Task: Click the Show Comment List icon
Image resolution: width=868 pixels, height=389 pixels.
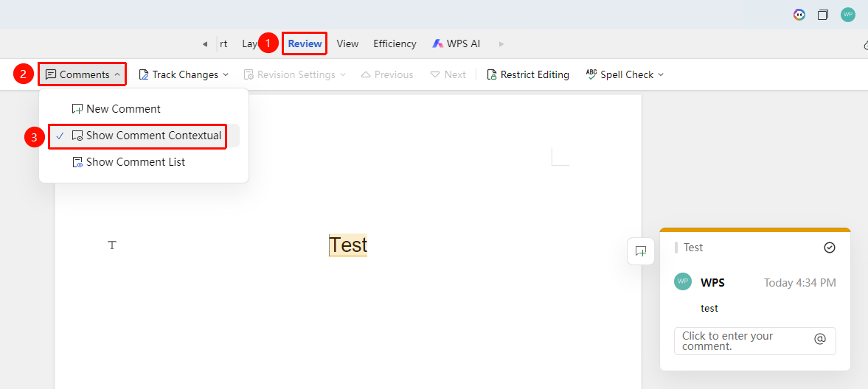Action: point(77,162)
